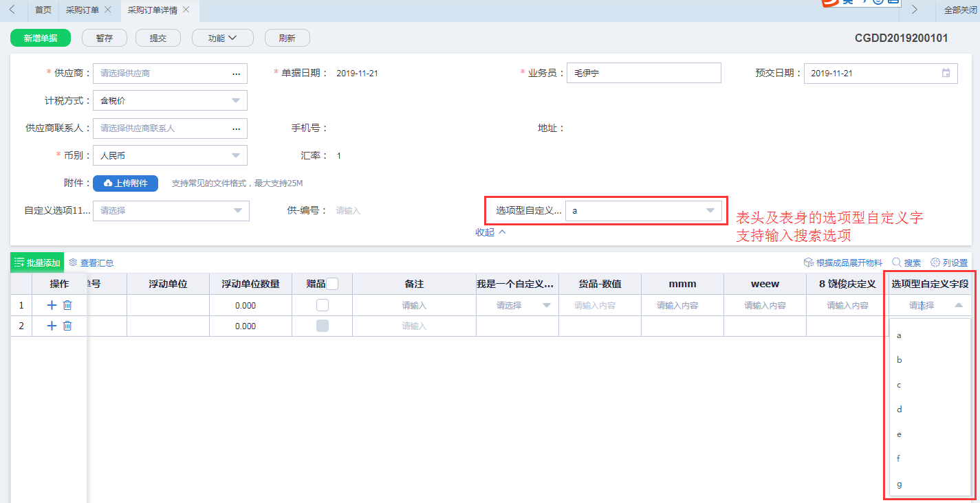Open the 币别 currency dropdown
The height and width of the screenshot is (503, 980).
pos(236,156)
